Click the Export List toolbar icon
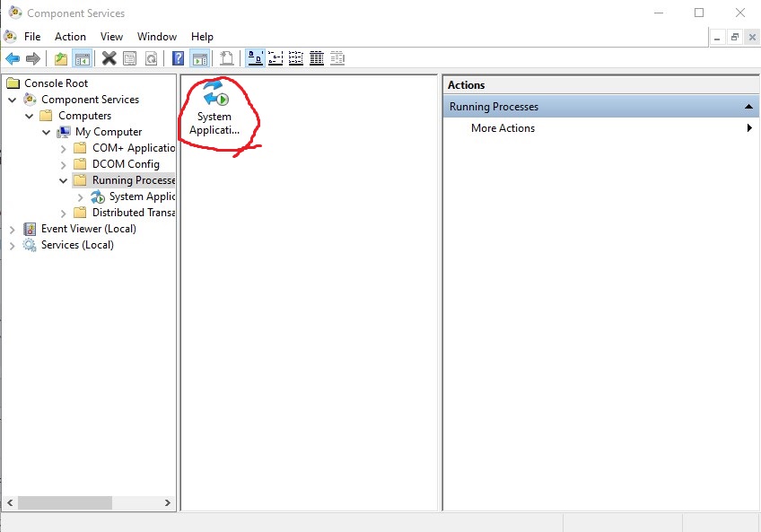The width and height of the screenshot is (761, 532). click(227, 58)
